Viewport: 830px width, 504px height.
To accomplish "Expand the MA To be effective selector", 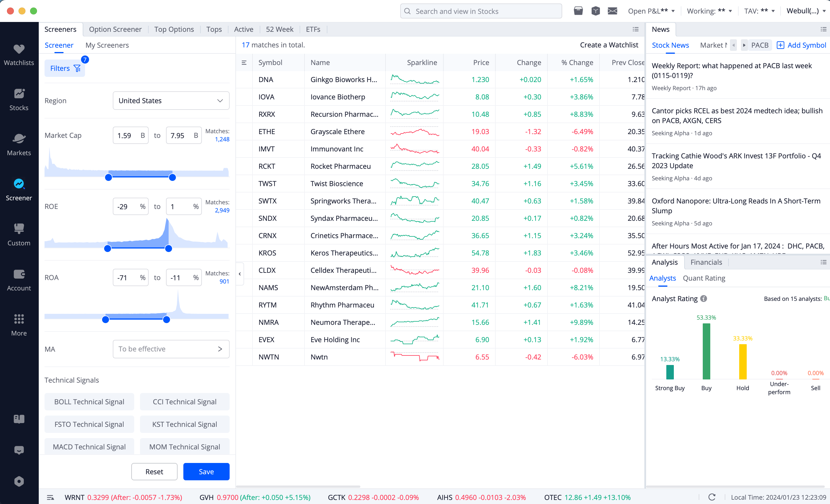I will 171,349.
